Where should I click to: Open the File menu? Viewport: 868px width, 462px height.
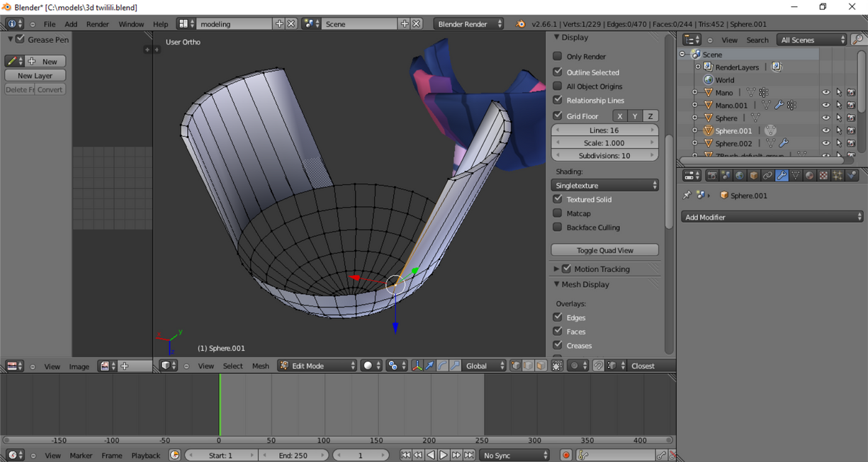(50, 24)
